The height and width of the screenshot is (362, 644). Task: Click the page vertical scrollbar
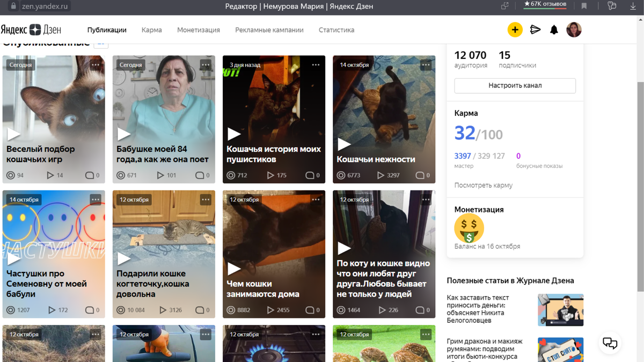tap(640, 188)
